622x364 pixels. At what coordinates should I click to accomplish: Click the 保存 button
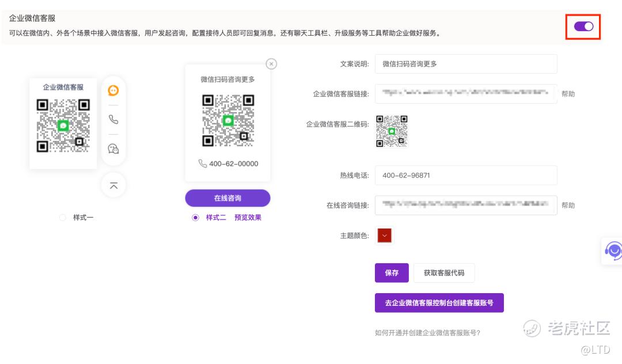(392, 273)
